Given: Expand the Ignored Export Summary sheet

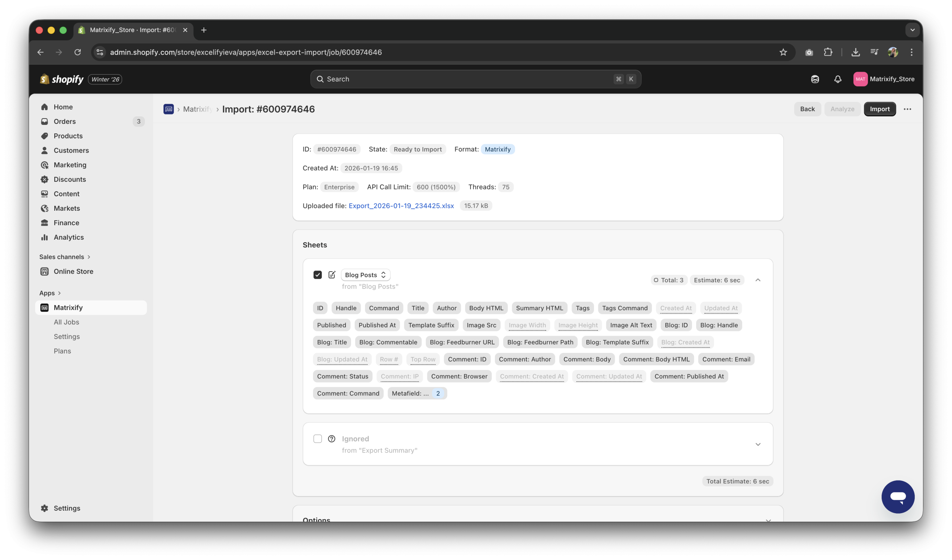Looking at the screenshot, I should pyautogui.click(x=758, y=444).
